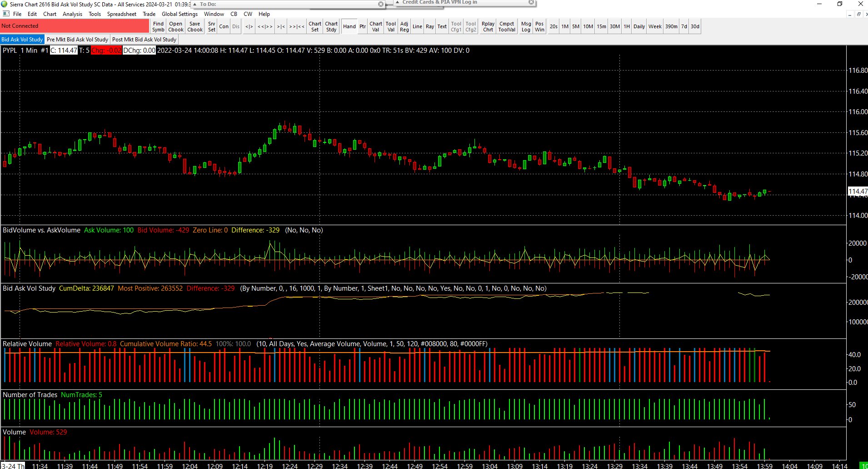The image size is (868, 469).
Task: Open the Global Settings menu
Action: pos(180,14)
